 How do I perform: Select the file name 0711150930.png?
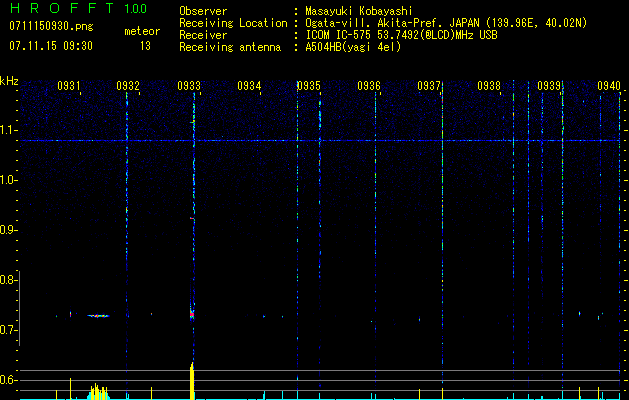(51, 27)
